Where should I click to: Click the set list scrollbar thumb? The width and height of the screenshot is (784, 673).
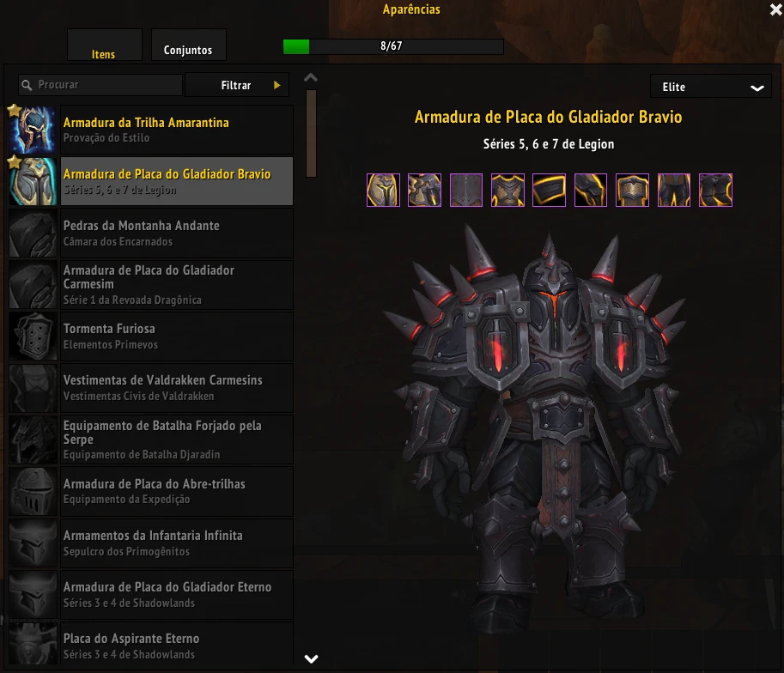coord(311,133)
